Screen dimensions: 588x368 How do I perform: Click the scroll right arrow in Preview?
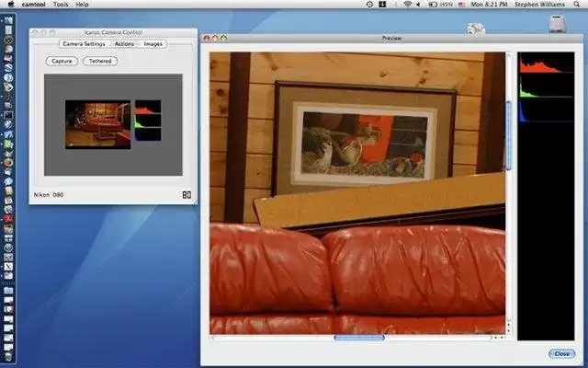[x=502, y=338]
